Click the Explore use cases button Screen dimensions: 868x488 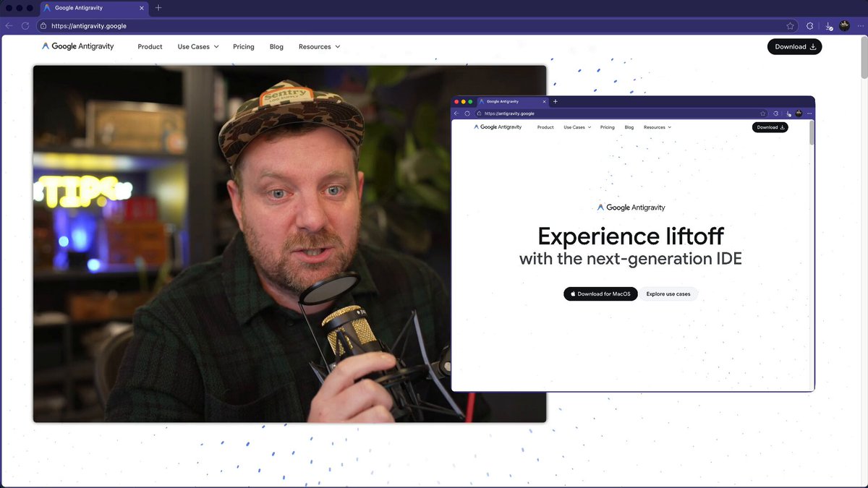click(668, 294)
